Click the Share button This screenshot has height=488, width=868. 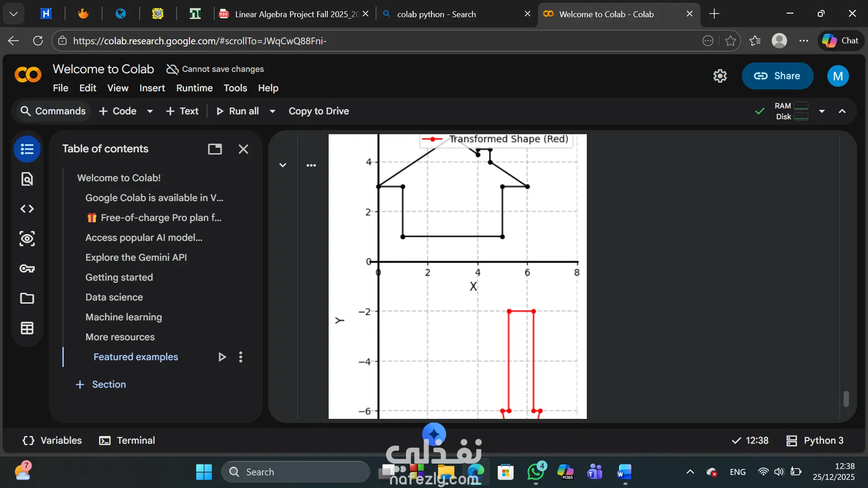coord(777,76)
